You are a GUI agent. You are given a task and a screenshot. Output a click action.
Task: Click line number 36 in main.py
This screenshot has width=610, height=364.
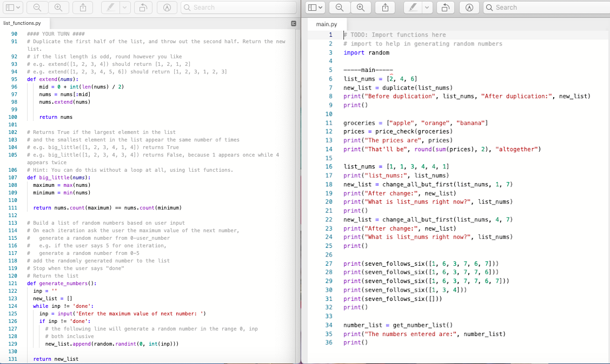(329, 342)
